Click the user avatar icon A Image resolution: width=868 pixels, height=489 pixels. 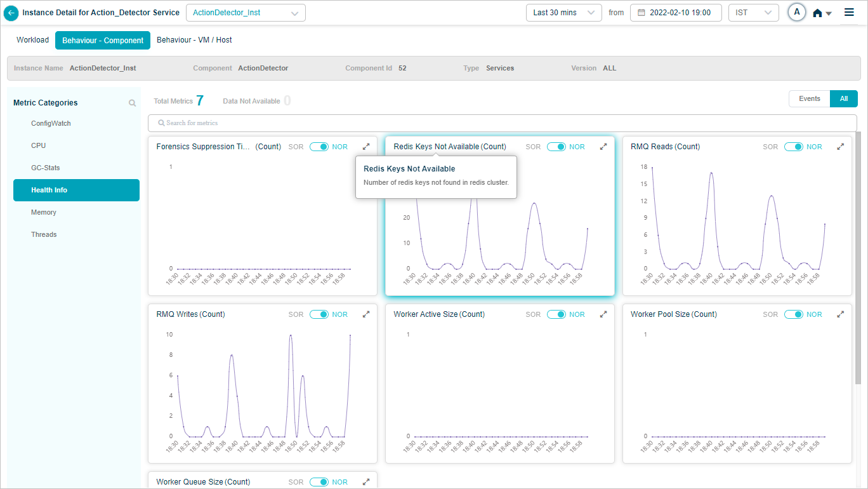796,13
